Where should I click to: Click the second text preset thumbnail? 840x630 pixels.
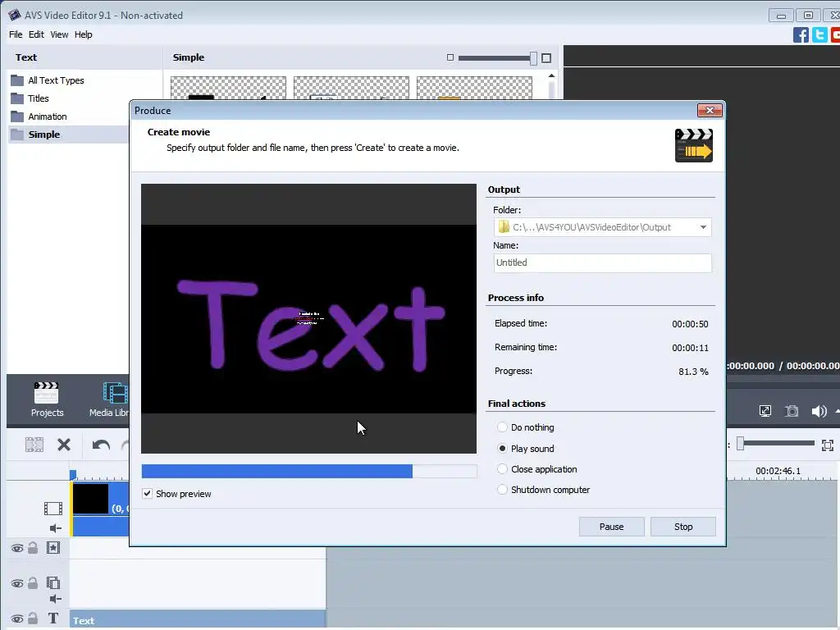coord(351,88)
